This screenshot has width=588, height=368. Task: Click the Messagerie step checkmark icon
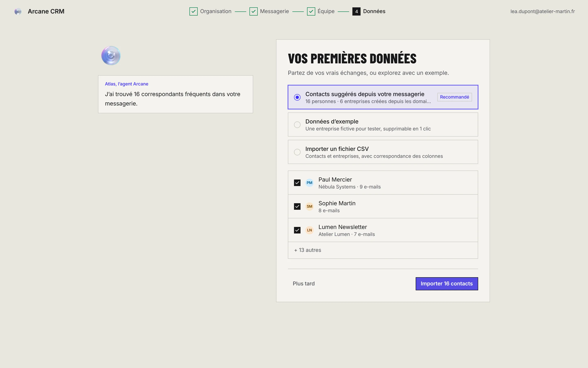(253, 11)
